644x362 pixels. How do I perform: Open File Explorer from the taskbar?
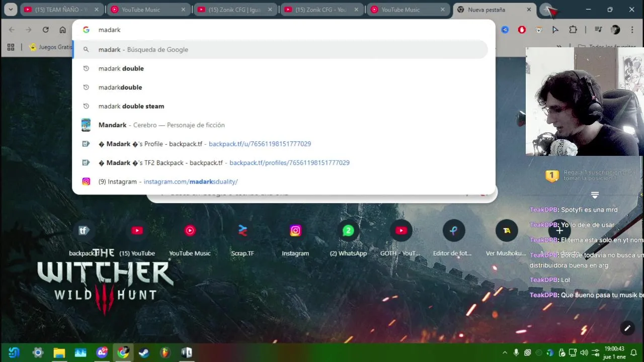pos(59,352)
